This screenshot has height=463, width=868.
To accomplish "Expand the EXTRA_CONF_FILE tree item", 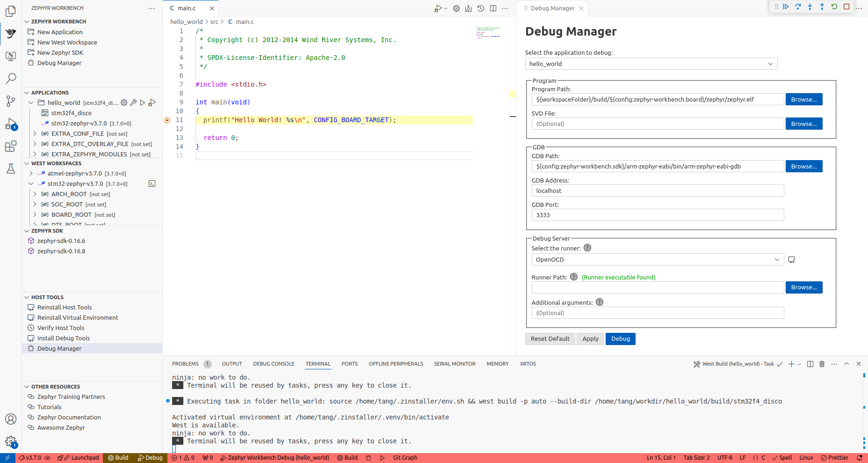I will [35, 134].
